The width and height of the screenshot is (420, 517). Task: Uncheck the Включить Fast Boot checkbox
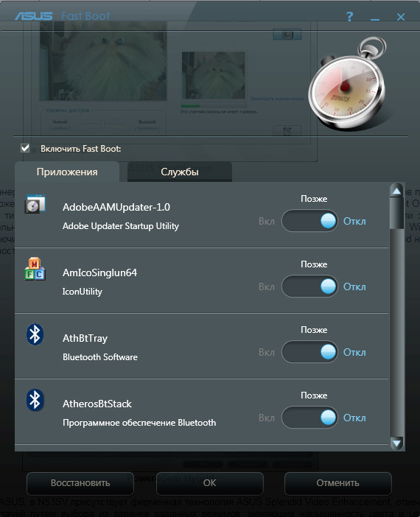[25, 148]
